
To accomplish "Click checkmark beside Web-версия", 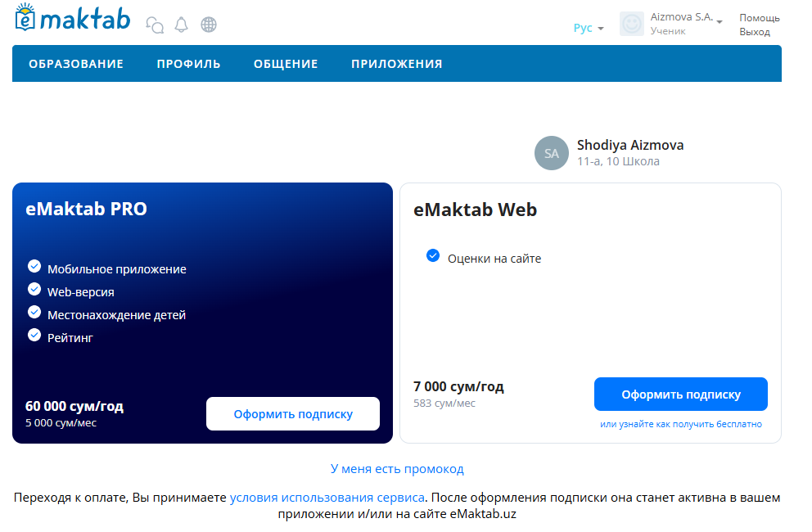I will pyautogui.click(x=34, y=290).
